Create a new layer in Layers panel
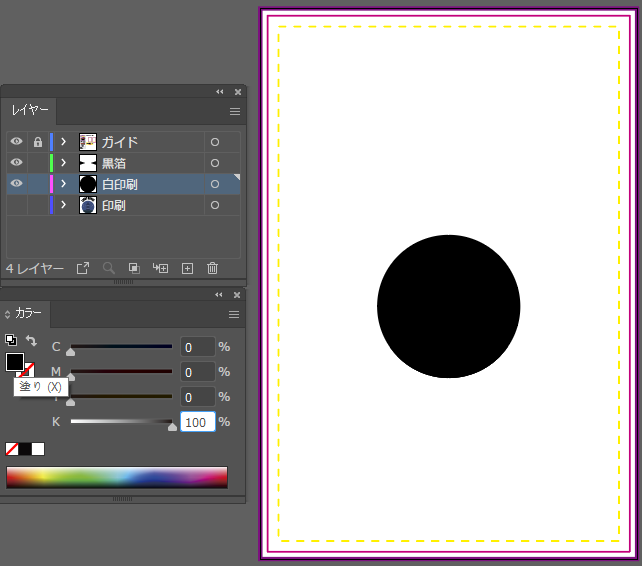The height and width of the screenshot is (566, 642). tap(187, 268)
